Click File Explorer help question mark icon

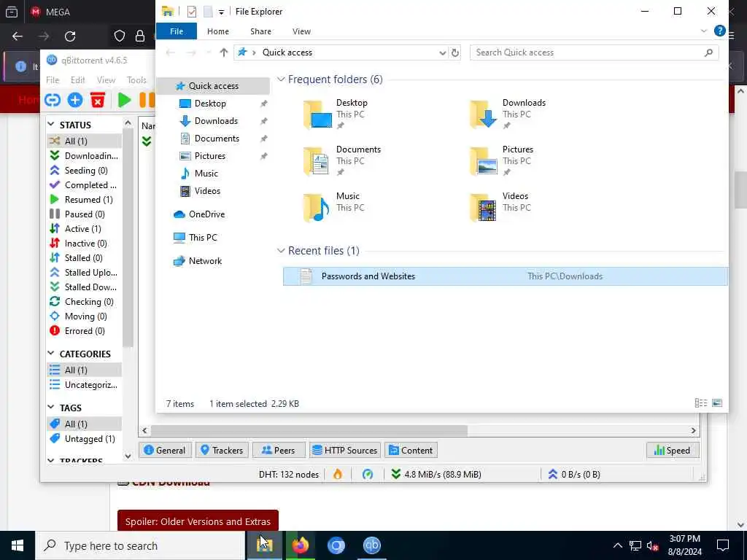(719, 31)
